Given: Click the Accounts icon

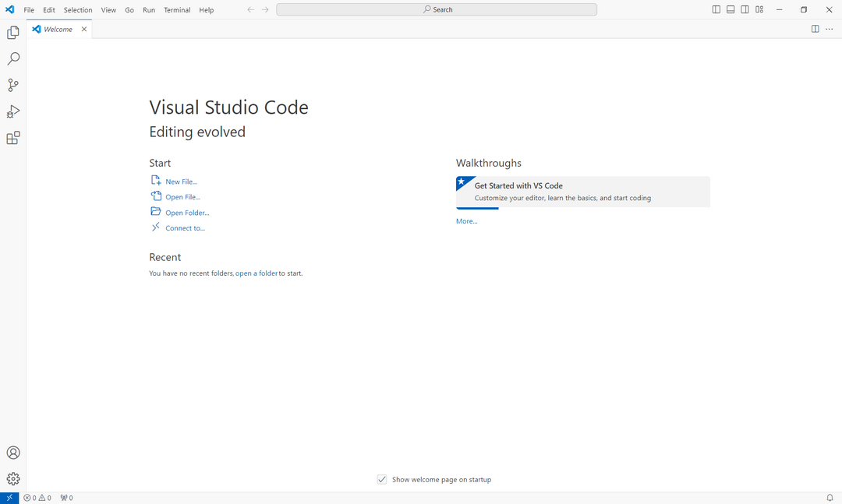Looking at the screenshot, I should [12, 452].
